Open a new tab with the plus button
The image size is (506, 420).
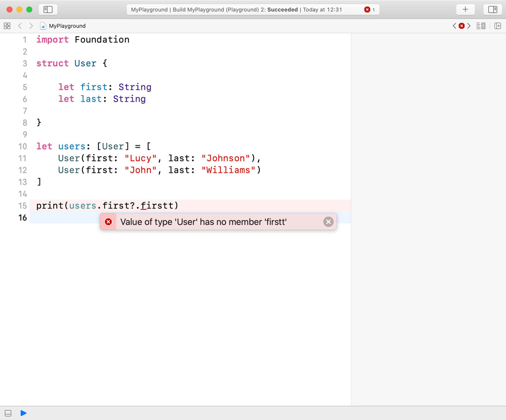click(x=465, y=9)
